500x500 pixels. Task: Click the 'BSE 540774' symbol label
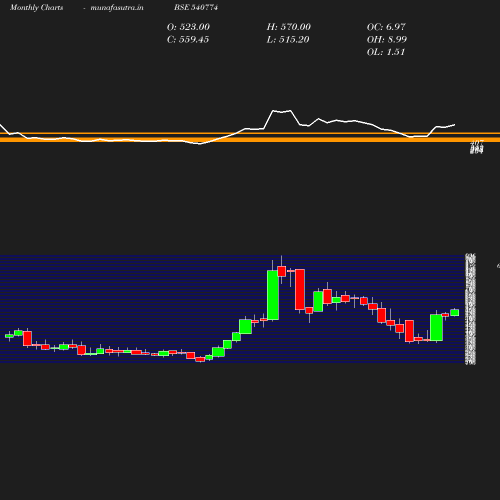(x=196, y=7)
